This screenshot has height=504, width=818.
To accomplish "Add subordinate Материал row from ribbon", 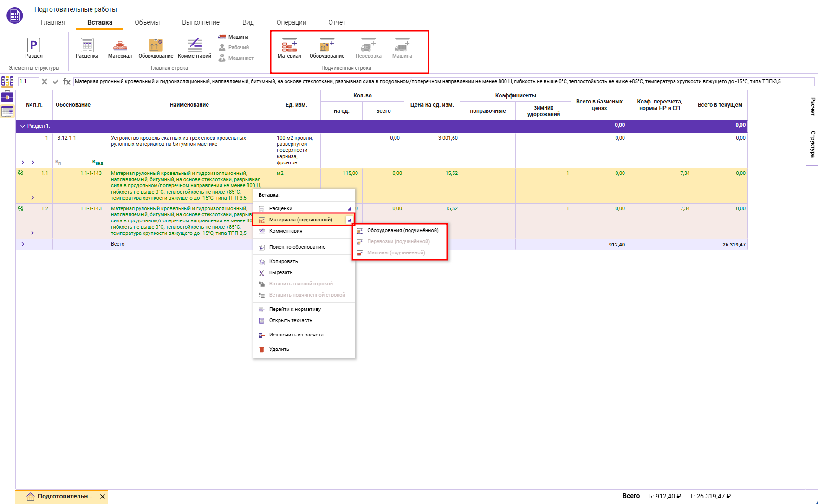I will [289, 47].
